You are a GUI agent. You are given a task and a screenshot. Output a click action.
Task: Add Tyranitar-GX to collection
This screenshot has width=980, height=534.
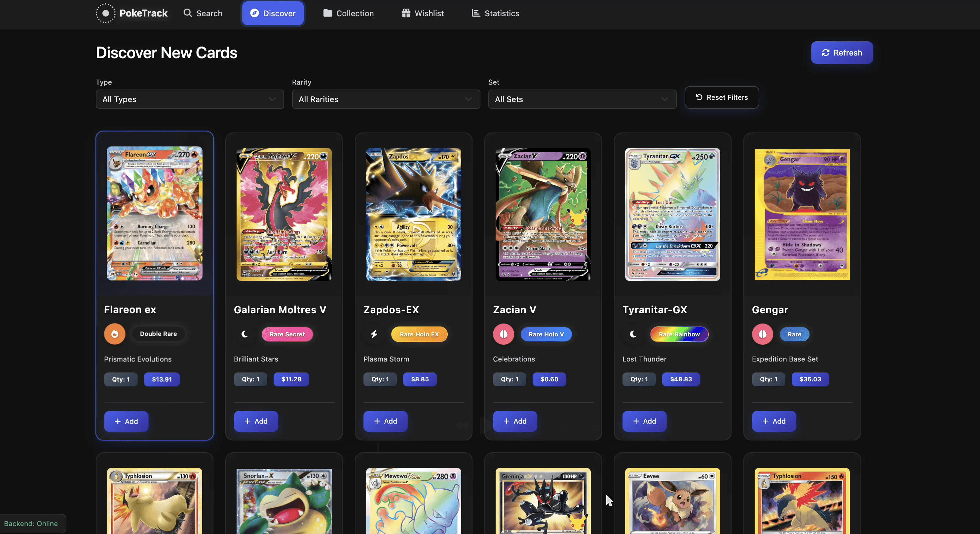click(x=644, y=421)
